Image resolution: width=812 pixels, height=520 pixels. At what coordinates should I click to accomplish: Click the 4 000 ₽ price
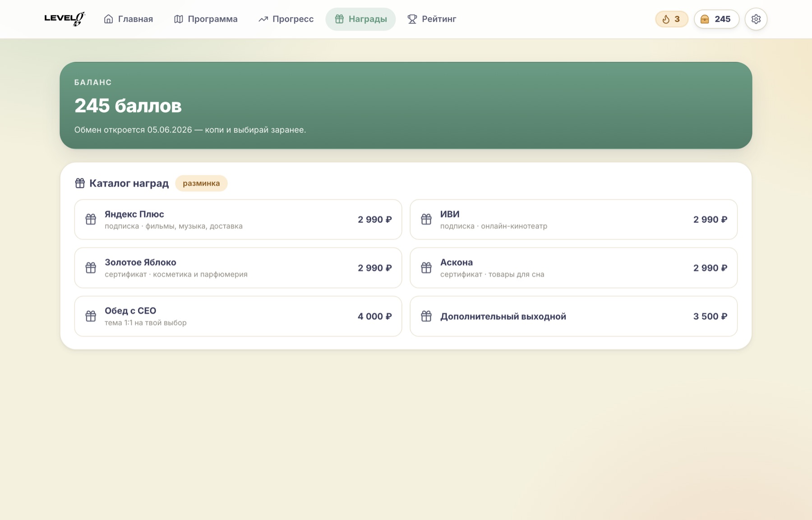coord(374,317)
